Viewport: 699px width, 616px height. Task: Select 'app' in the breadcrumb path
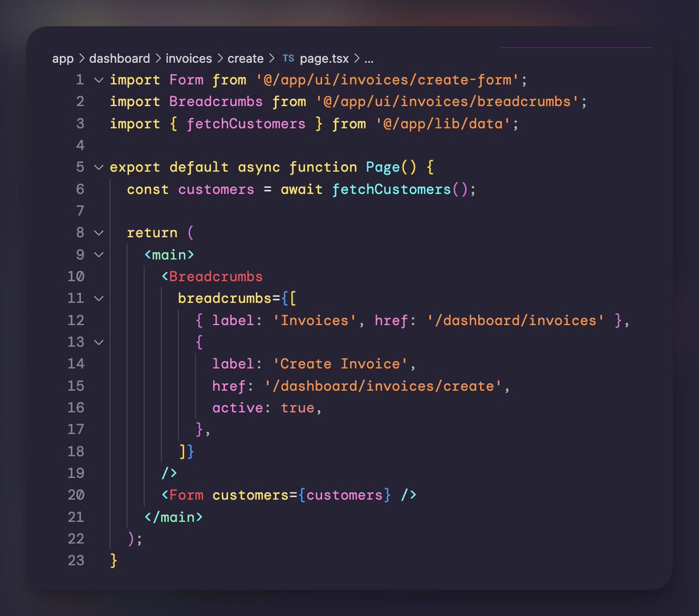pos(63,58)
